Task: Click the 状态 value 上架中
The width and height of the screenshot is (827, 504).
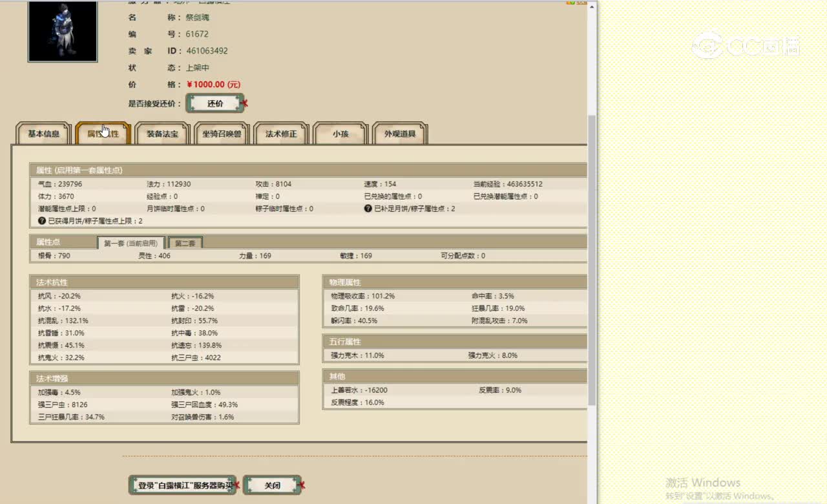Action: point(198,68)
